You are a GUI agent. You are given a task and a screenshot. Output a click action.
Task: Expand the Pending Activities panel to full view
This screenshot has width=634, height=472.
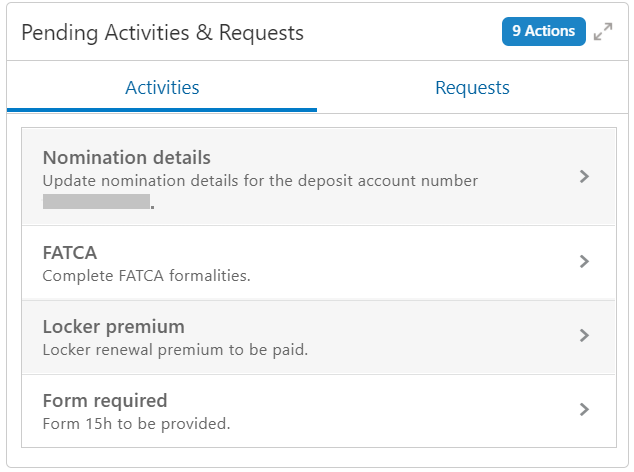(x=602, y=32)
